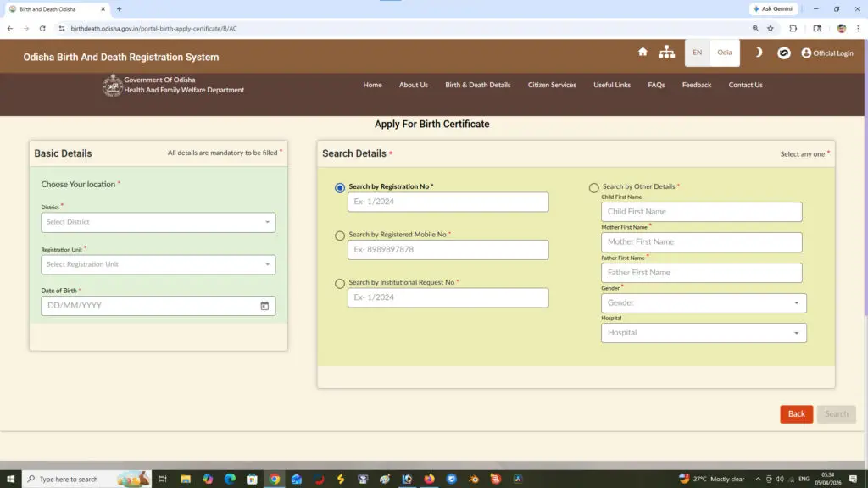Expand the Gender dropdown
Image resolution: width=868 pixels, height=488 pixels.
(704, 302)
